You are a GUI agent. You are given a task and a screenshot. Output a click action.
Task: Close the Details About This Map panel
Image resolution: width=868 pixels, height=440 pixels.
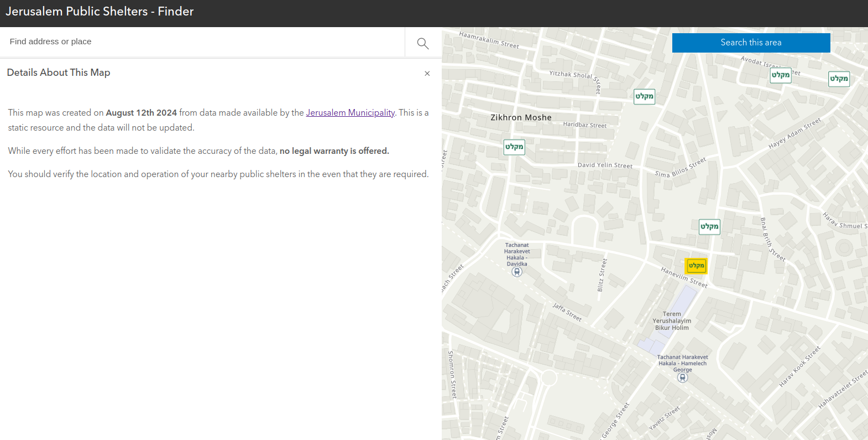pyautogui.click(x=427, y=74)
